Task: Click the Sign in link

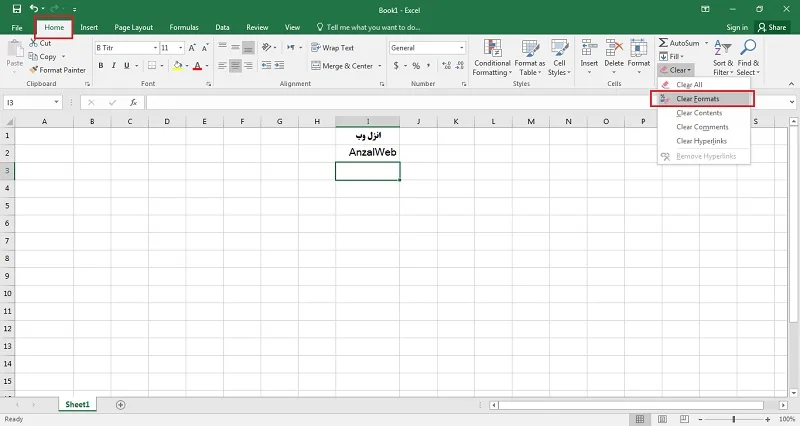Action: point(737,27)
